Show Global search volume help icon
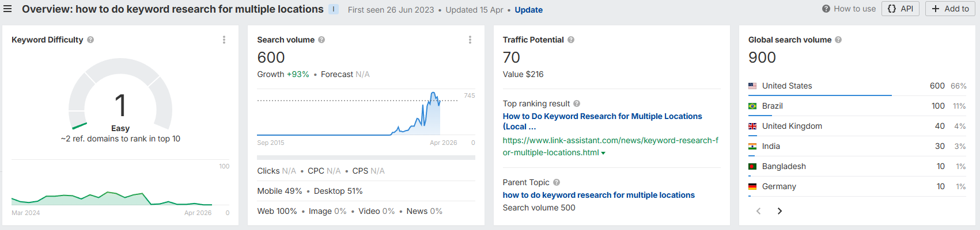The image size is (980, 230). [838, 40]
